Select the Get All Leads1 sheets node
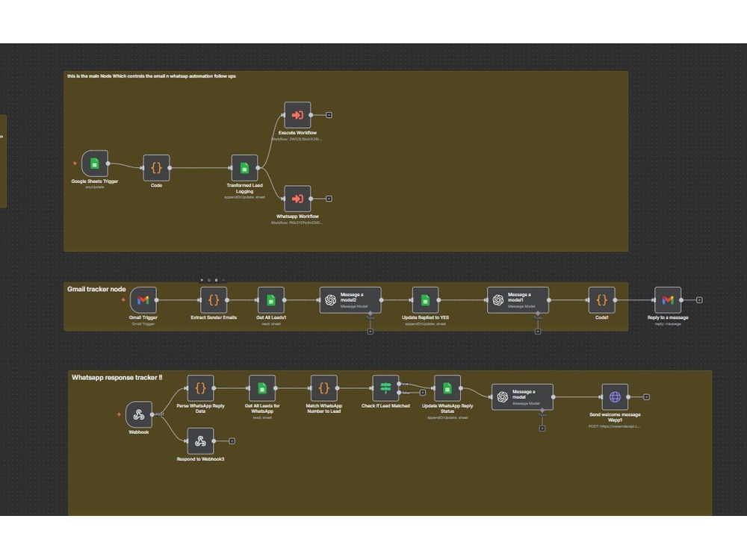The height and width of the screenshot is (560, 747). click(x=270, y=300)
